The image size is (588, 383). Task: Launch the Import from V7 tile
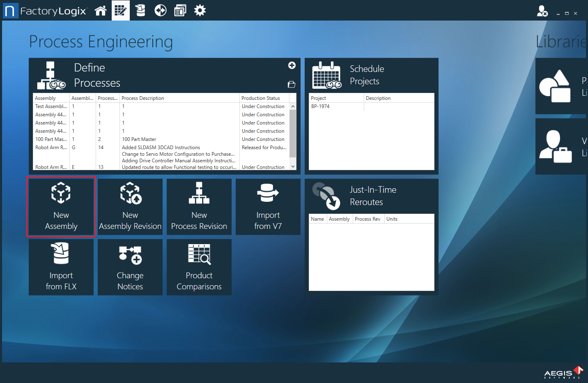[268, 207]
